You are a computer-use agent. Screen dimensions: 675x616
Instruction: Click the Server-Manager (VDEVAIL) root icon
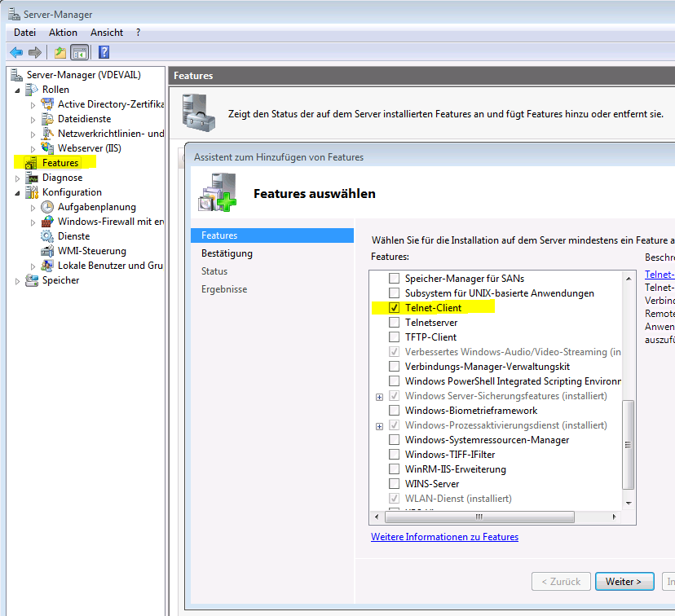point(16,75)
